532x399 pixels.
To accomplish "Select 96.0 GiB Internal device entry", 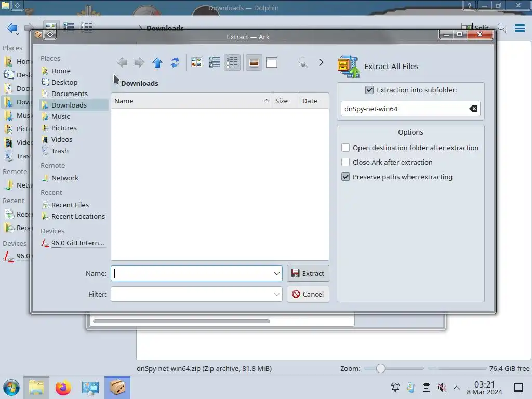I will [x=73, y=243].
